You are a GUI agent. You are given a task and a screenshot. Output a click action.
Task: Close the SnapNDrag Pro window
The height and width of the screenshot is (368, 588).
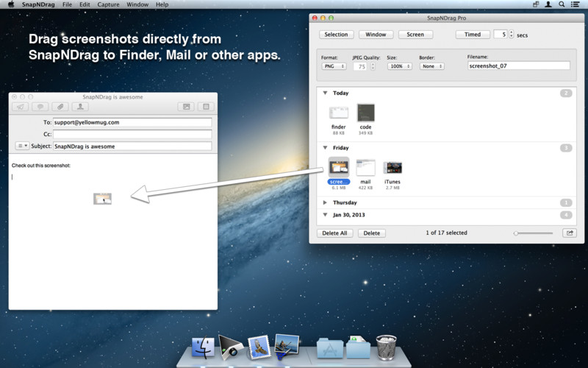[x=315, y=18]
